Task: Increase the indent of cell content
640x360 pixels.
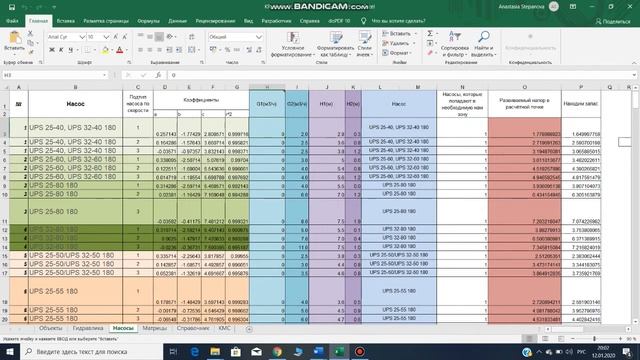Action: 179,50
